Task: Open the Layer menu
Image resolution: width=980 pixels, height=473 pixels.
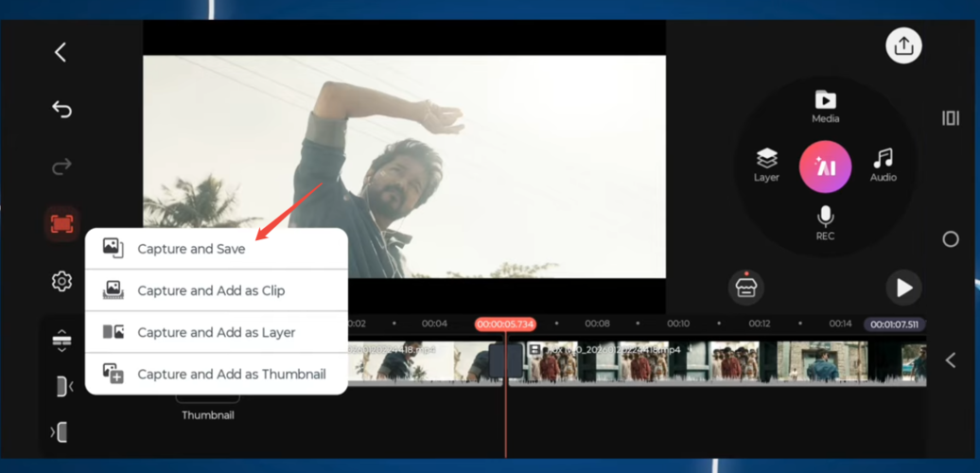Action: tap(766, 165)
